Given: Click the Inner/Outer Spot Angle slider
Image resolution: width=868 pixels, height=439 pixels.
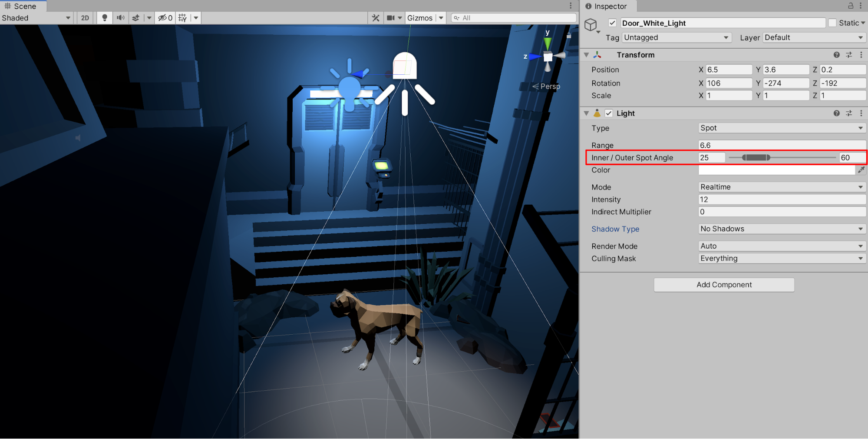Looking at the screenshot, I should [x=756, y=158].
